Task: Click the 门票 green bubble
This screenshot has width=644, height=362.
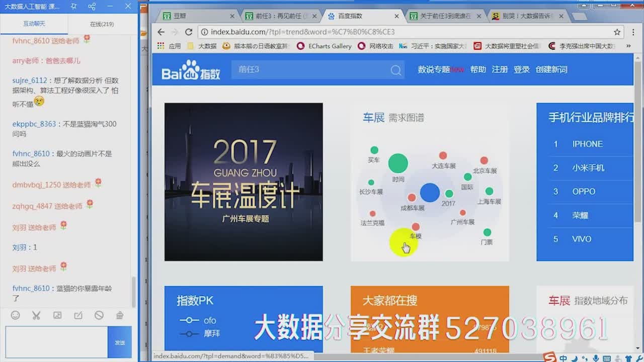Action: click(487, 232)
